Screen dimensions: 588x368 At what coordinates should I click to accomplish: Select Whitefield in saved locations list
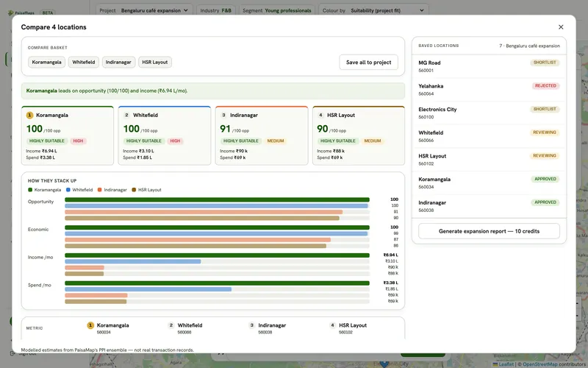pos(489,136)
